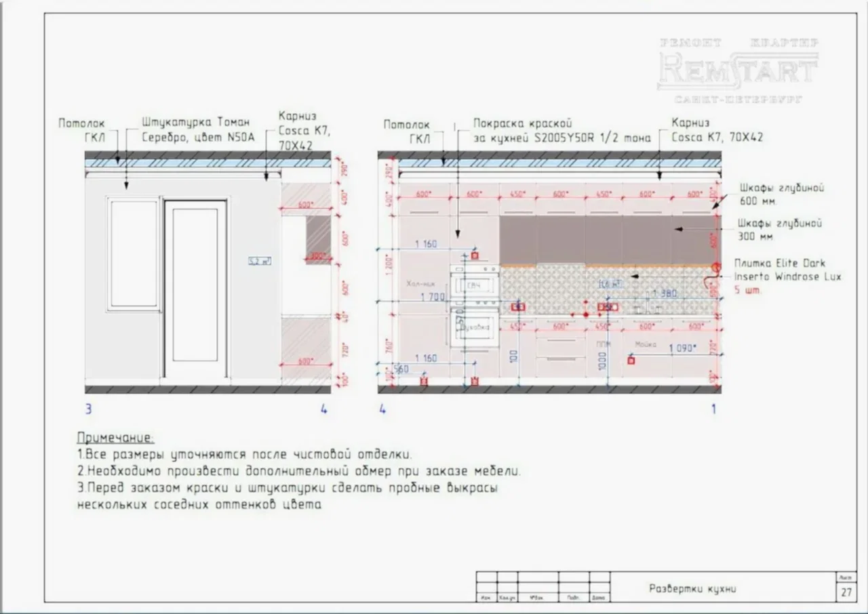868x614 pixels.
Task: Click the 'Развертки кухни' title block text
Action: [x=692, y=588]
